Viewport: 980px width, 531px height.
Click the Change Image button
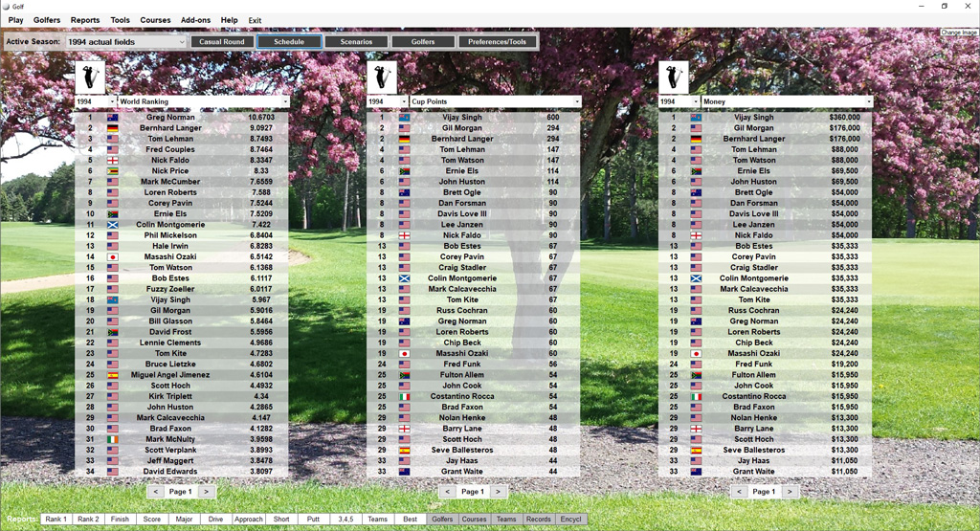pyautogui.click(x=959, y=33)
